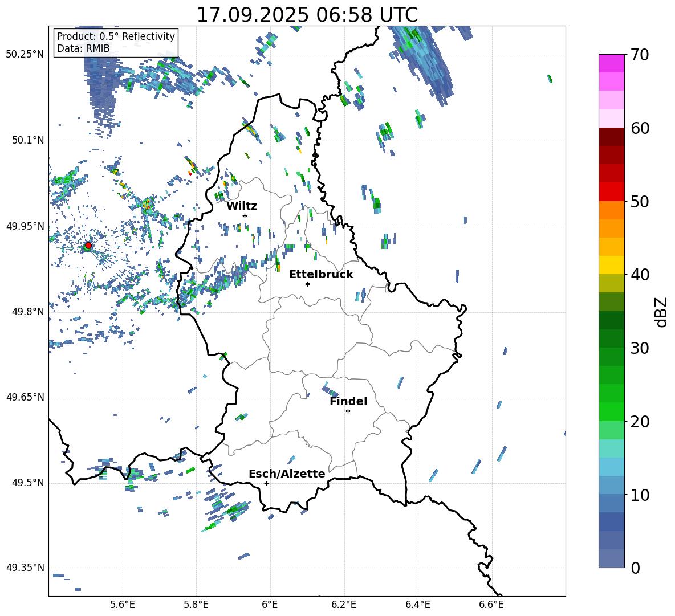Select the Ettelbruck city label

[321, 274]
